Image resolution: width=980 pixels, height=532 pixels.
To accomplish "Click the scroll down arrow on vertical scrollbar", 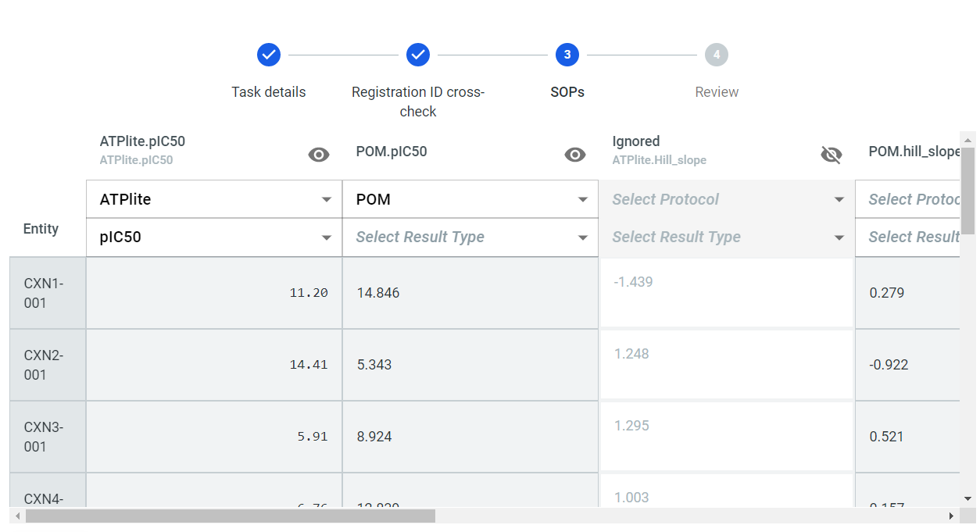I will tap(968, 498).
